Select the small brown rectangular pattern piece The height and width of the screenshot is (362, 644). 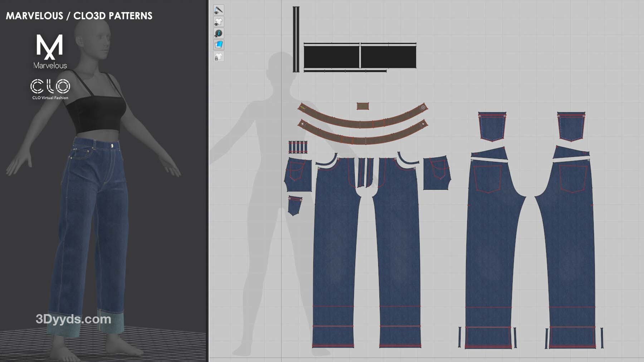coord(362,106)
